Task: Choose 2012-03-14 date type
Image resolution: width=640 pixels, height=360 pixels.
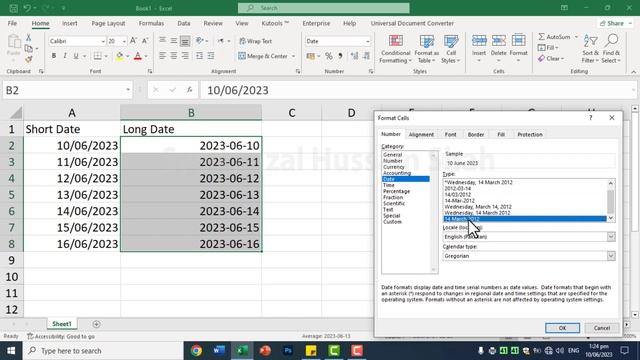Action: point(458,189)
